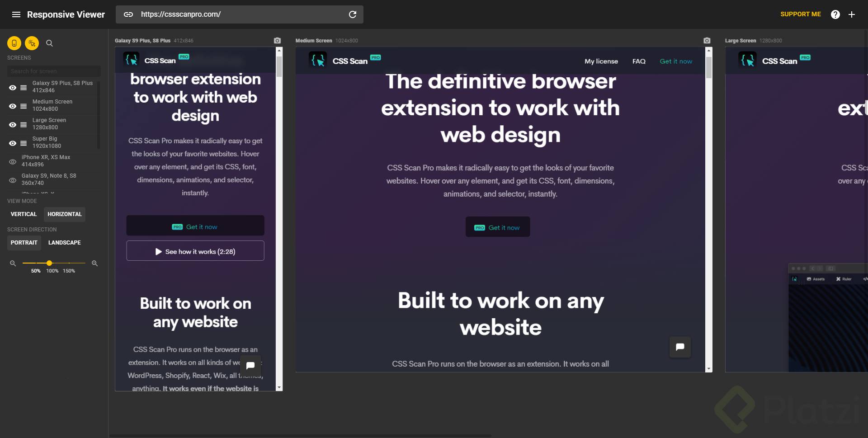Click CSS Scan logo in Galaxy S9 Plus preview

(x=156, y=60)
